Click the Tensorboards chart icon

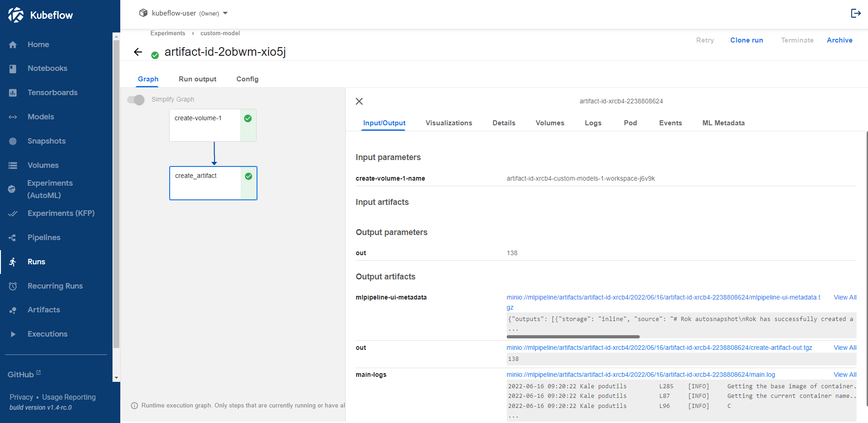13,93
